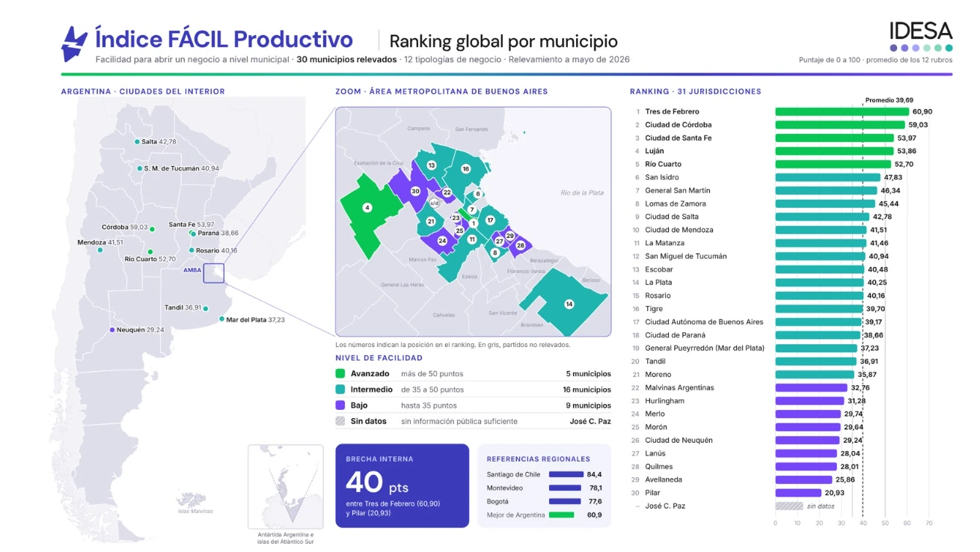Click the "Índice FÁCIL Productivo" title

coord(224,39)
